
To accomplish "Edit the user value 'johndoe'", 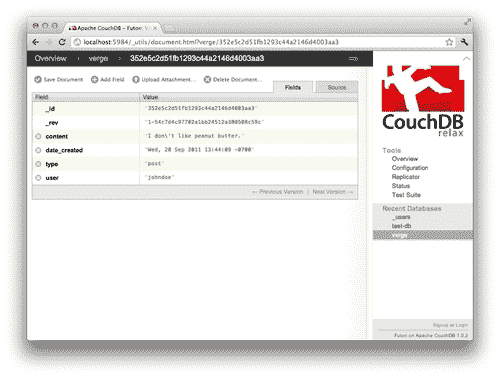I will click(x=159, y=177).
